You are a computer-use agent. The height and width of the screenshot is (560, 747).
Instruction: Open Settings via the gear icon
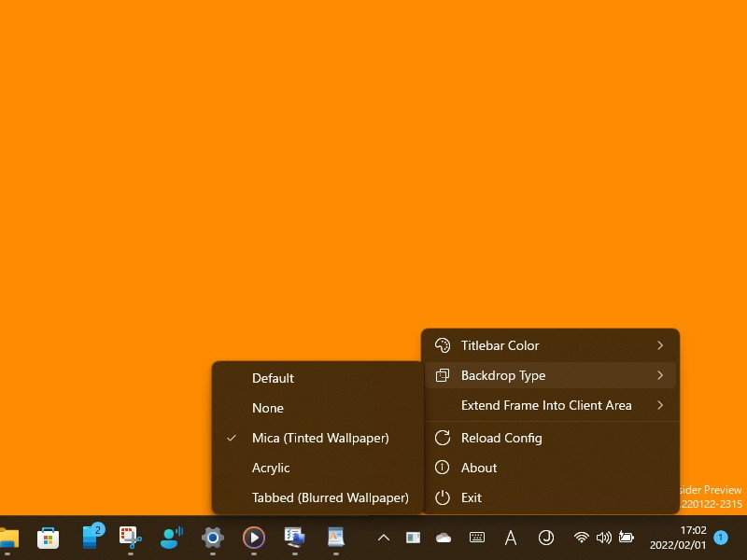(212, 538)
